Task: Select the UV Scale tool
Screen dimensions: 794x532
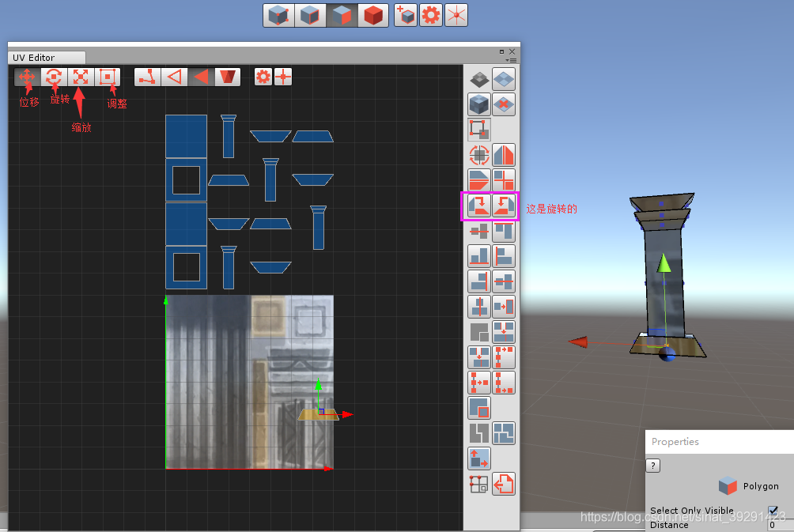Action: (81, 77)
